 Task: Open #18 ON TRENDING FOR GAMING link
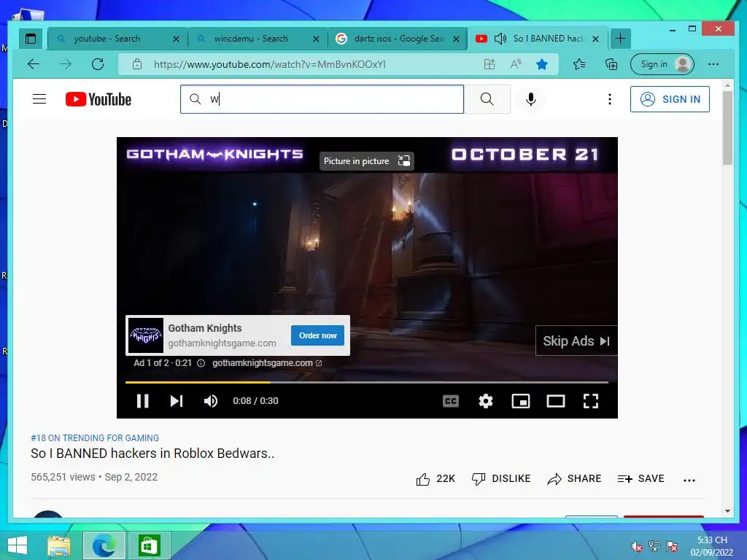click(95, 437)
